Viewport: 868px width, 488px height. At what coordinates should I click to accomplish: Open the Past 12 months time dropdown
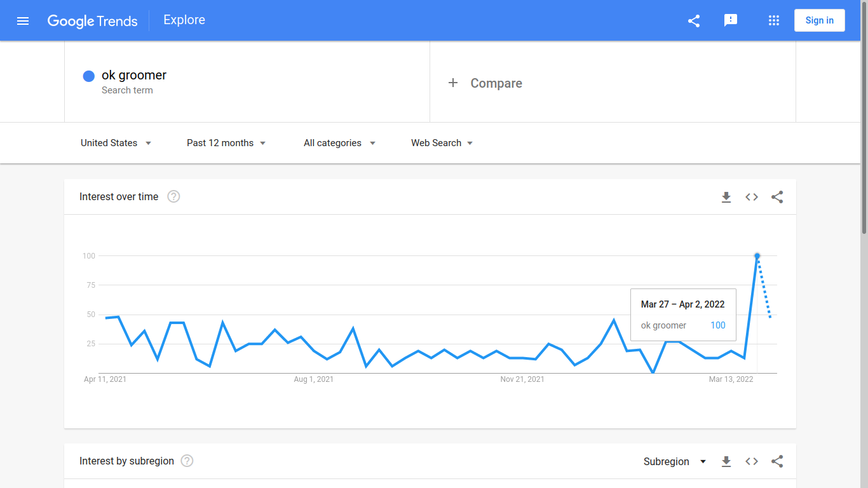pos(226,143)
